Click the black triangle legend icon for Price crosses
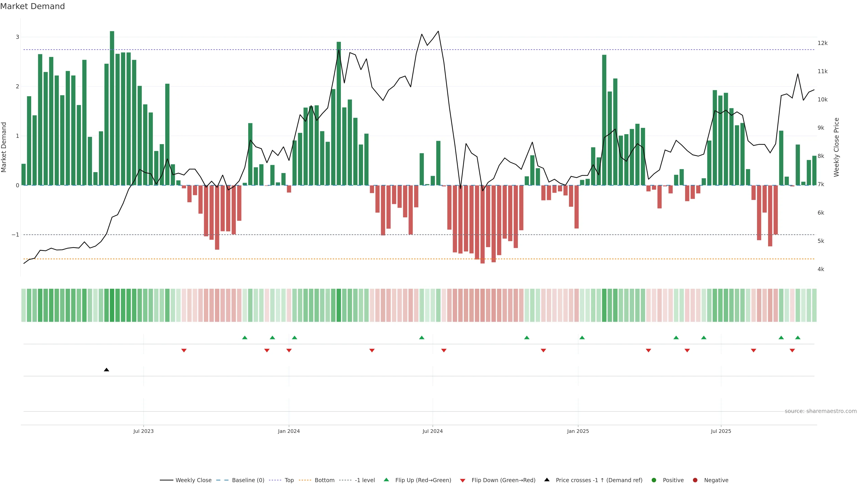868x488 pixels. (547, 480)
